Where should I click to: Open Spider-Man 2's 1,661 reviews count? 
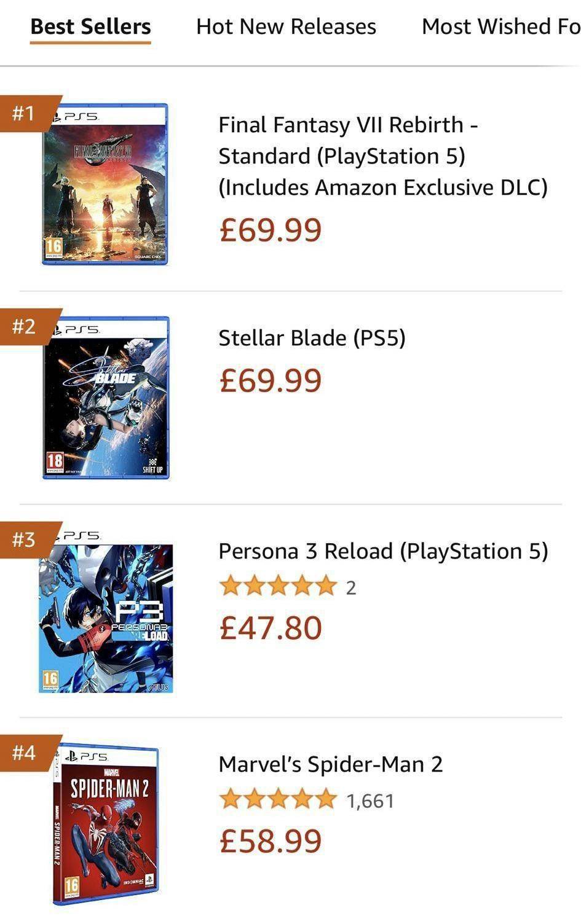(370, 801)
